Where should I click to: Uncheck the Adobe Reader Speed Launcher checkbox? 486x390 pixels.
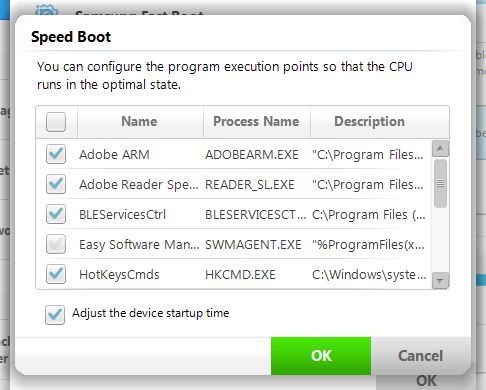pos(56,184)
